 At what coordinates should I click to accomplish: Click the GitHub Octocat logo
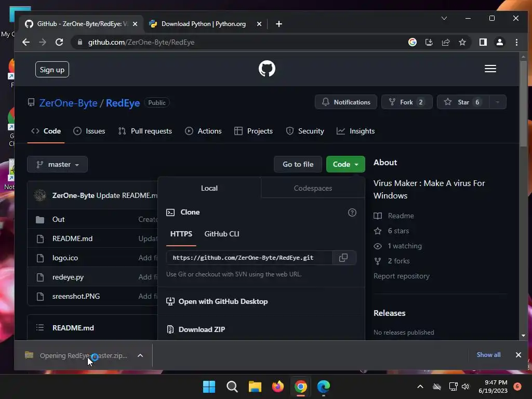click(267, 69)
